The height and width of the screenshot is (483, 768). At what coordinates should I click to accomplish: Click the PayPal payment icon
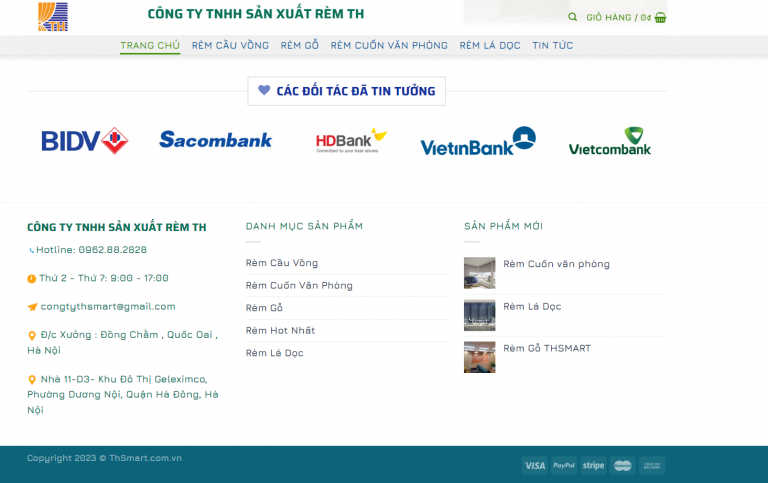pos(564,465)
